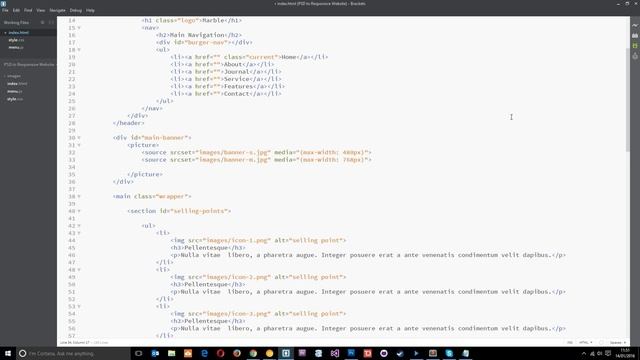Fold the main-banner div at line 30
The image size is (640, 360).
(x=79, y=138)
